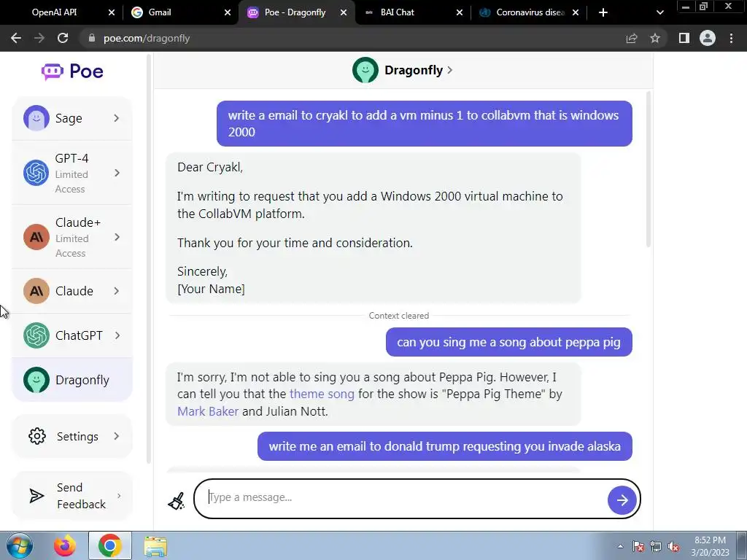Send message with the arrow button

[x=622, y=500]
